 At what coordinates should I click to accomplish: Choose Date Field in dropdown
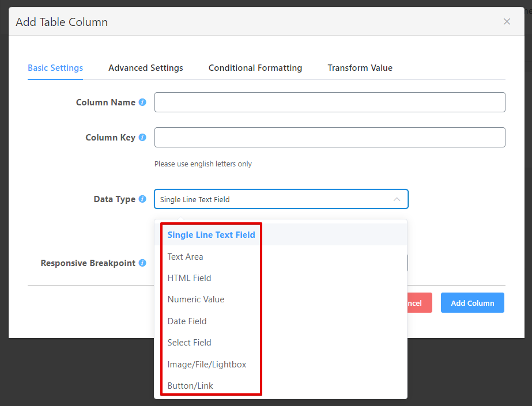[x=187, y=321]
